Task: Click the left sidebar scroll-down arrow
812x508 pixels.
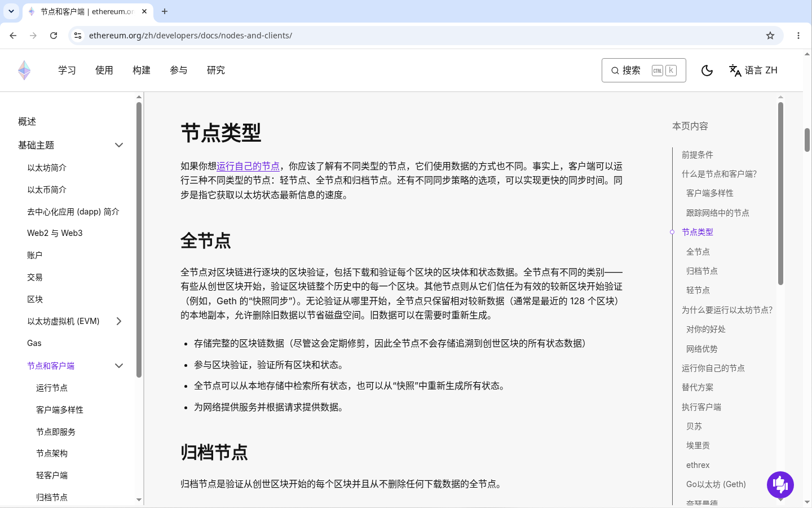Action: click(139, 500)
